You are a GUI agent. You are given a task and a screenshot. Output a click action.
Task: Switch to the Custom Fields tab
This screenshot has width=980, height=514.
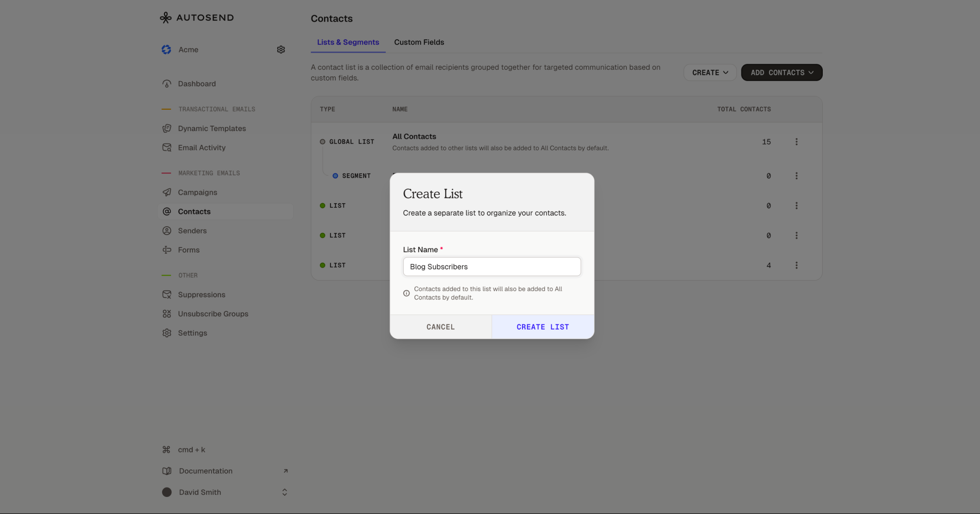click(x=419, y=42)
